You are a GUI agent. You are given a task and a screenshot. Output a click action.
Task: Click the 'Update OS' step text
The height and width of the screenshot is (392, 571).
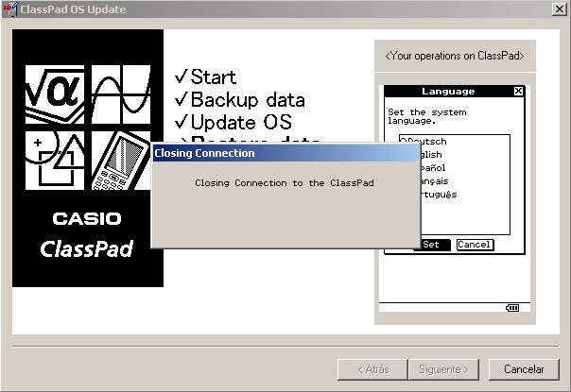click(241, 122)
